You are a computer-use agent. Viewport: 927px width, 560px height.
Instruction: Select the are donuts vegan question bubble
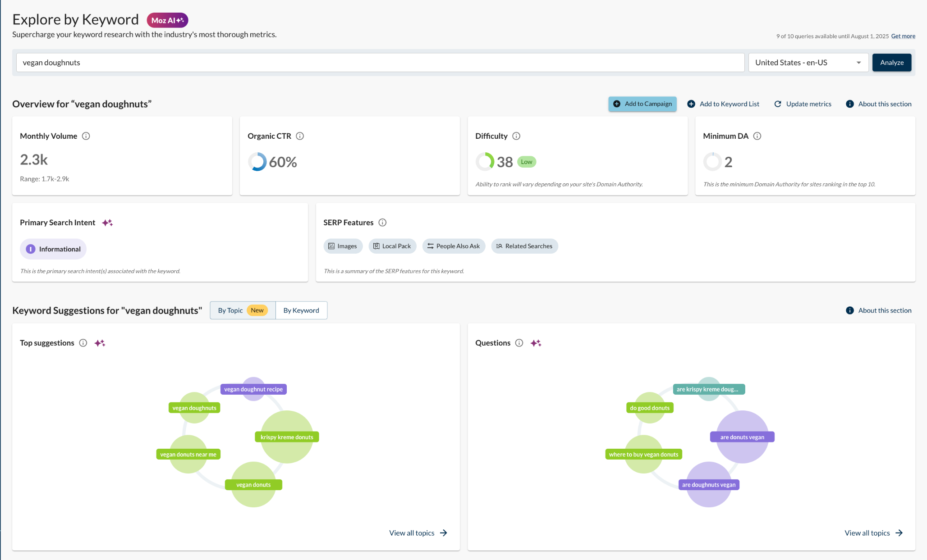(x=742, y=437)
